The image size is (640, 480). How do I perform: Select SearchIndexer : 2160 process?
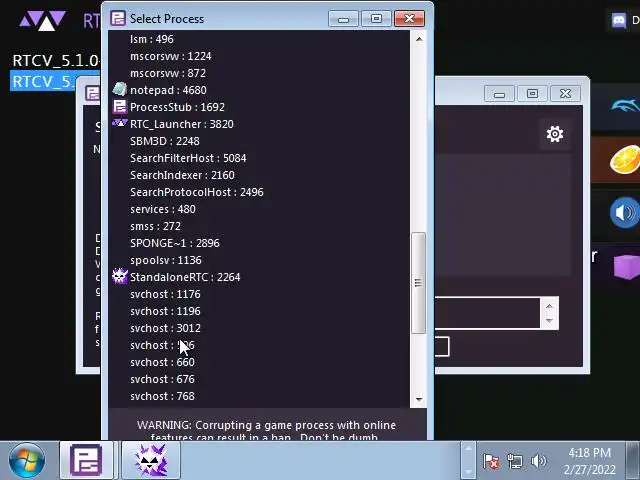click(x=182, y=176)
